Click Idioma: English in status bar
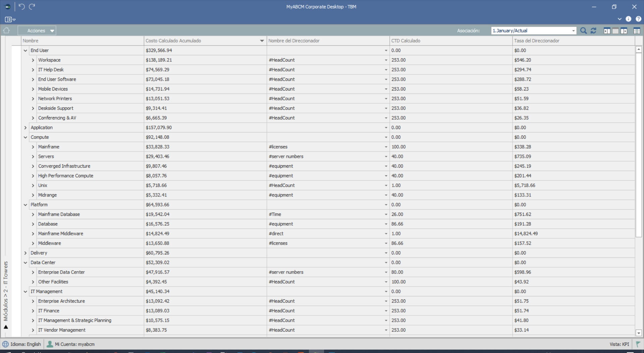Viewport: 644px width, 353px height. [22, 344]
